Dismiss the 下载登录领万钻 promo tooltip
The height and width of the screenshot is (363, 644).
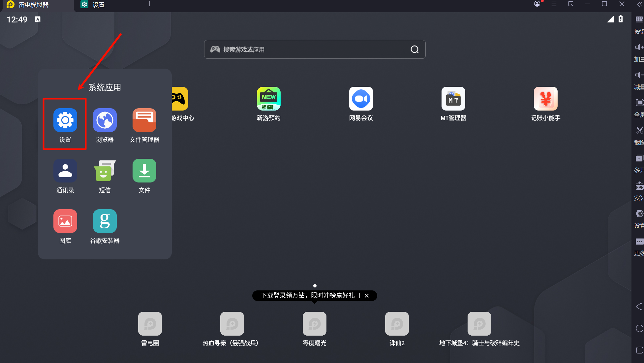pyautogui.click(x=367, y=296)
